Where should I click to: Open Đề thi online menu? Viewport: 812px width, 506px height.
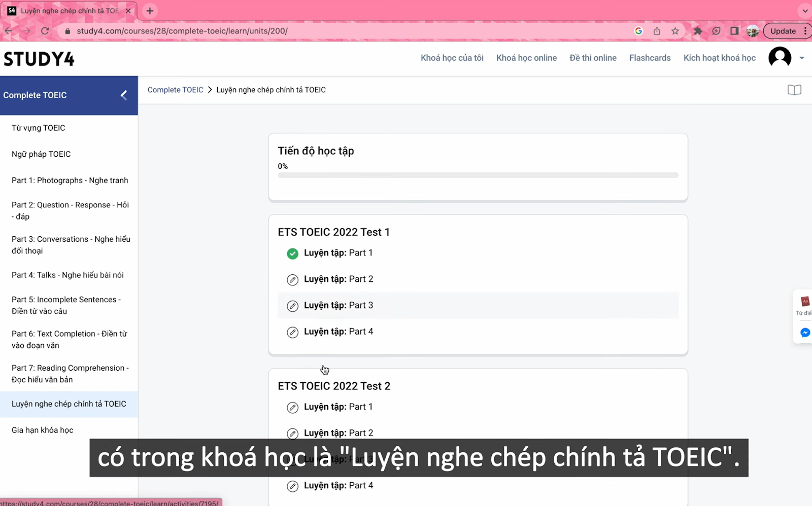pos(593,58)
